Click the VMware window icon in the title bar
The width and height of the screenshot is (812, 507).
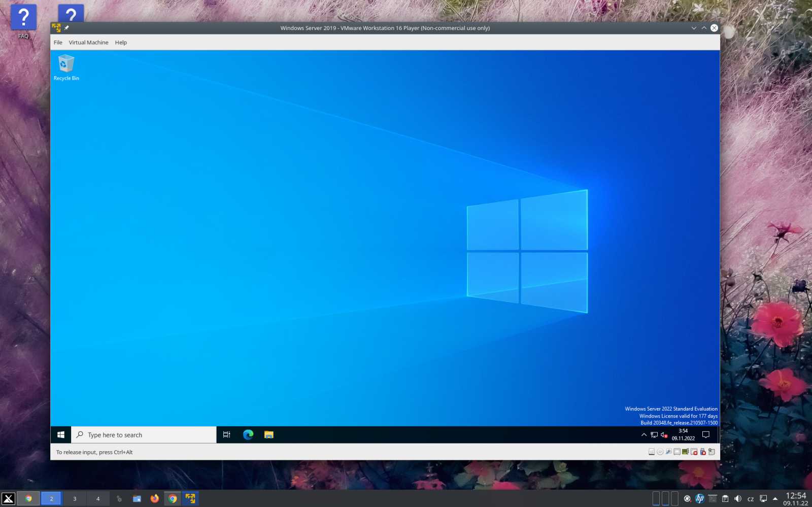point(56,28)
